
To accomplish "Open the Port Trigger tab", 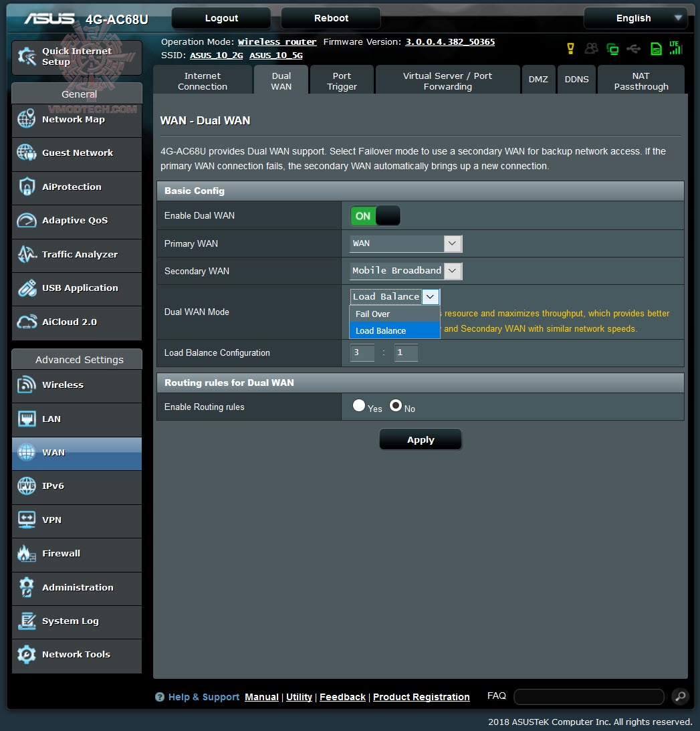I will pos(342,81).
